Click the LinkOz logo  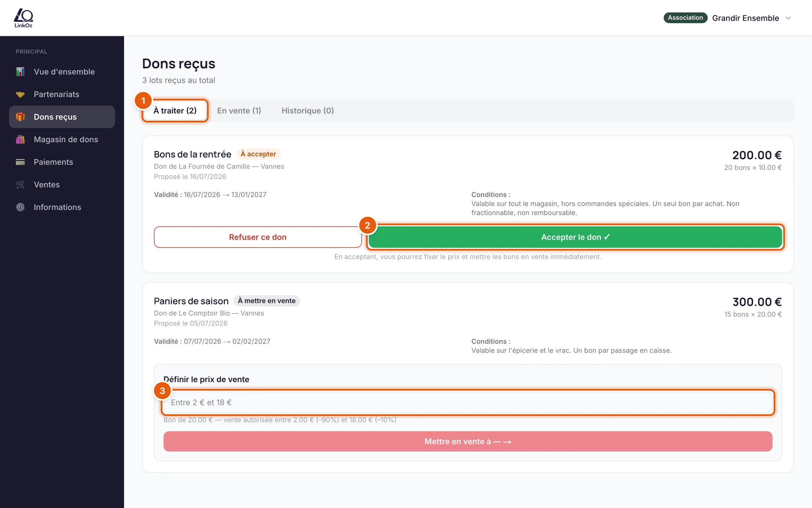click(23, 18)
